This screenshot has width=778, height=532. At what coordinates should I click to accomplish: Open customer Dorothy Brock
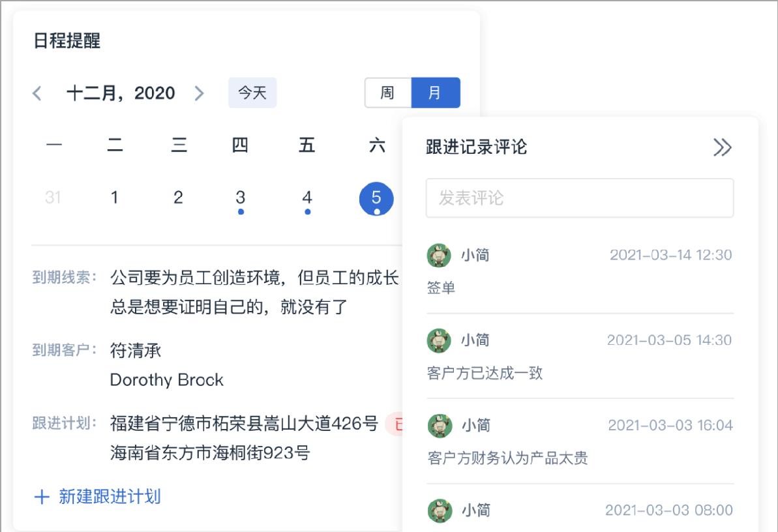pos(167,379)
